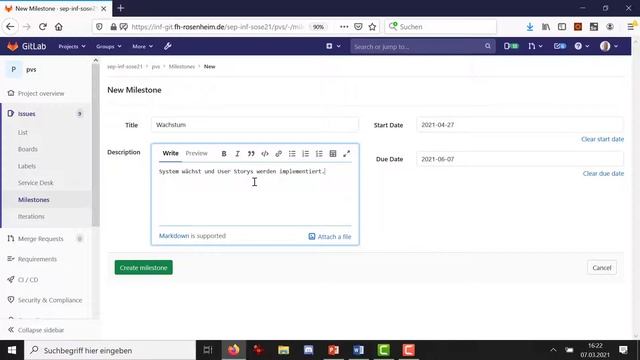Switch to the Preview tab
640x360 pixels.
[x=196, y=153]
